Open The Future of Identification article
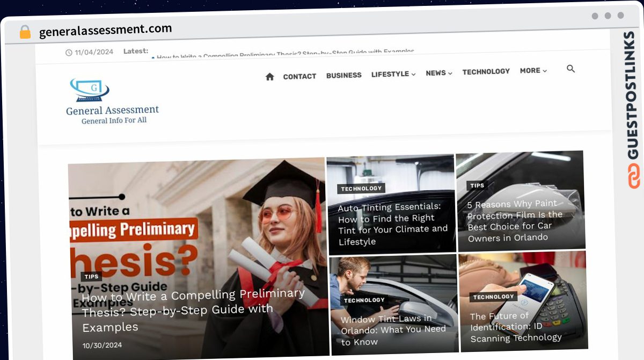This screenshot has height=360, width=644. pyautogui.click(x=515, y=327)
